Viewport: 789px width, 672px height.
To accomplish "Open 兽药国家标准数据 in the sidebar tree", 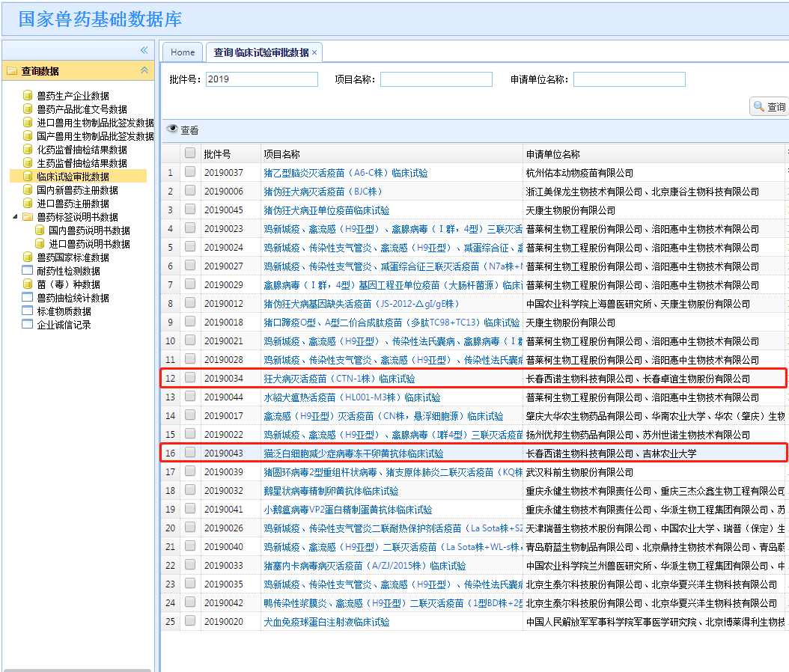I will click(x=73, y=257).
